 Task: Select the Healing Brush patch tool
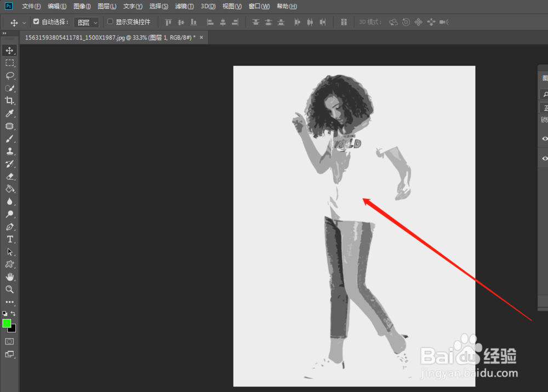pos(9,126)
